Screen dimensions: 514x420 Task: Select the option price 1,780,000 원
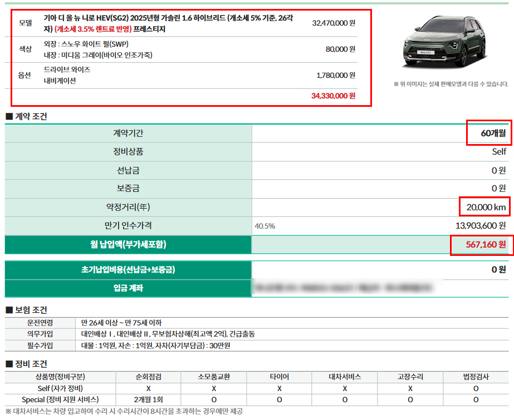coord(336,75)
